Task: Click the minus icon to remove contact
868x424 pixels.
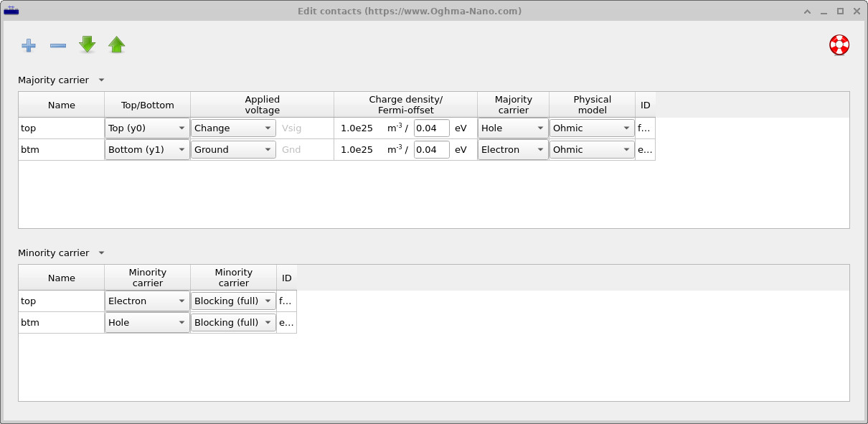Action: tap(58, 45)
